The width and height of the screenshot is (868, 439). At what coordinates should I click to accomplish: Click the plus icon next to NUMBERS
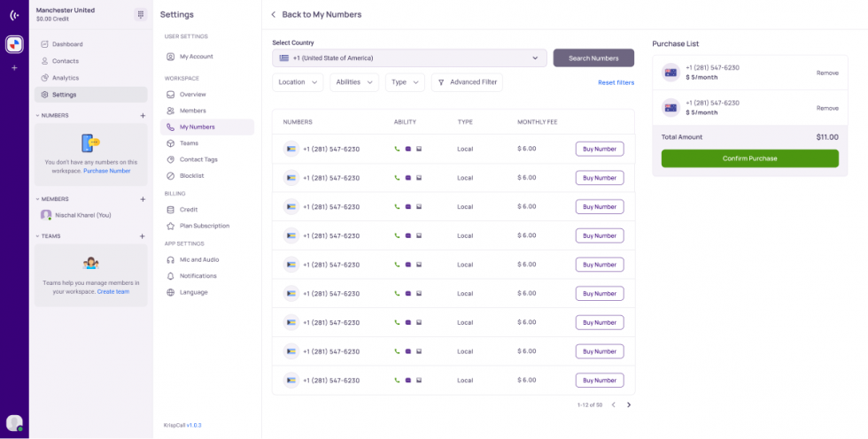(143, 115)
